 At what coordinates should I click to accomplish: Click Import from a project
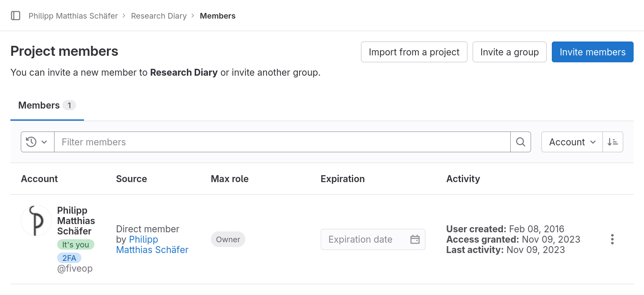coord(414,52)
